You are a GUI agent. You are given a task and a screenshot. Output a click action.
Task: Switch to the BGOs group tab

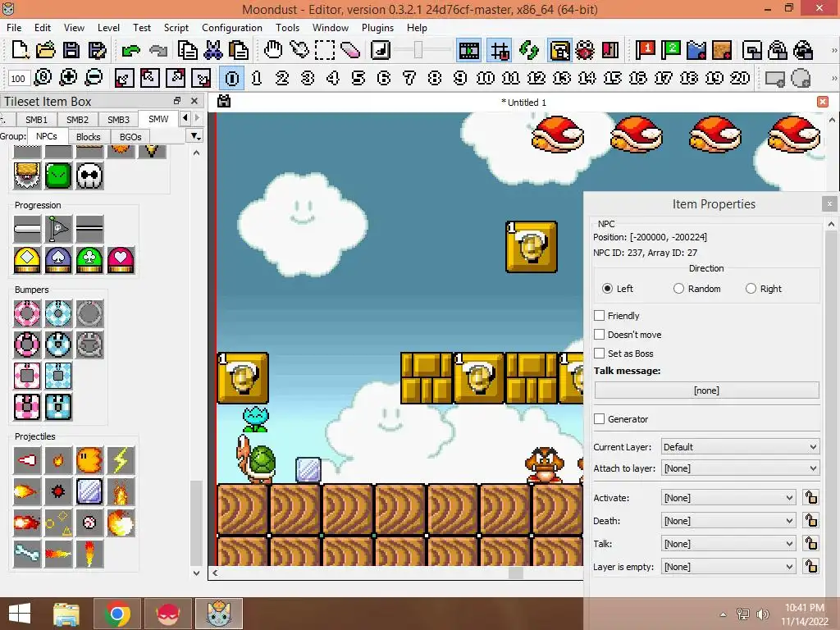click(130, 137)
